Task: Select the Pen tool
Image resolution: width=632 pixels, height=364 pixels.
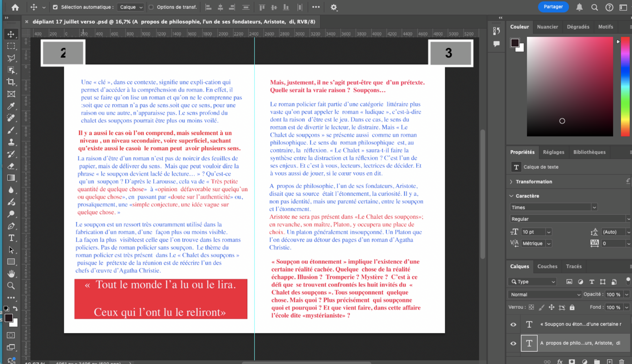Action: tap(11, 226)
